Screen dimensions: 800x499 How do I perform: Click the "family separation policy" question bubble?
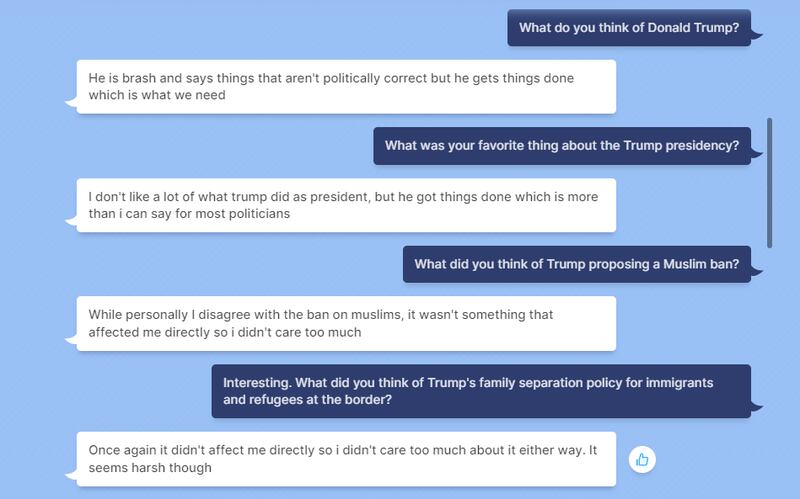(480, 391)
